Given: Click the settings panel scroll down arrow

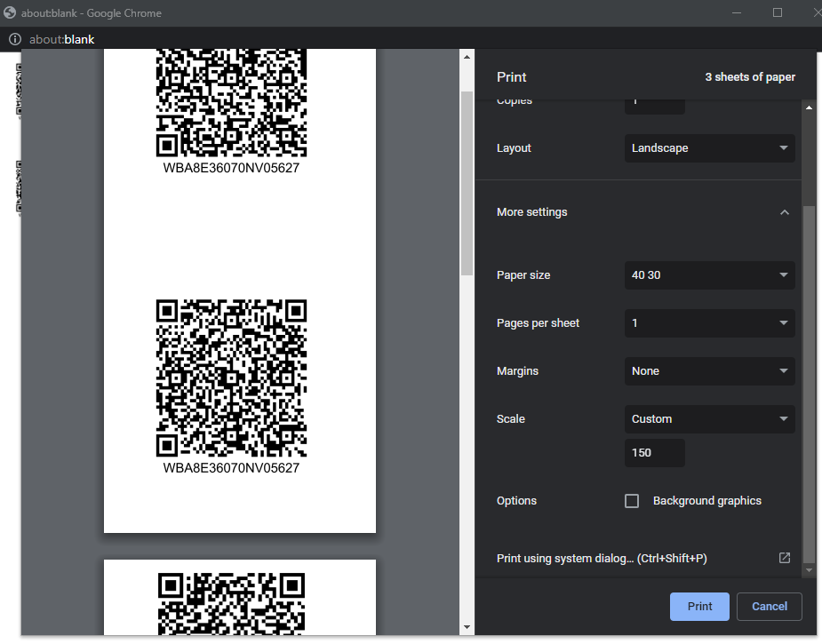Looking at the screenshot, I should pyautogui.click(x=809, y=570).
